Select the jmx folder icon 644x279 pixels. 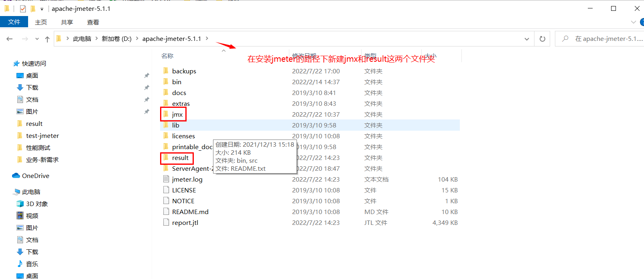166,114
